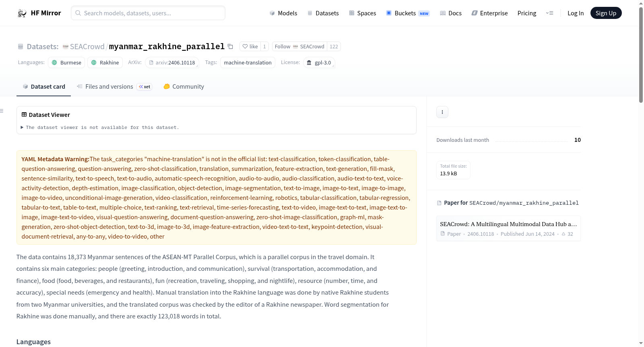The width and height of the screenshot is (644, 347).
Task: Expand the more navigation menu dropdown
Action: [x=549, y=13]
